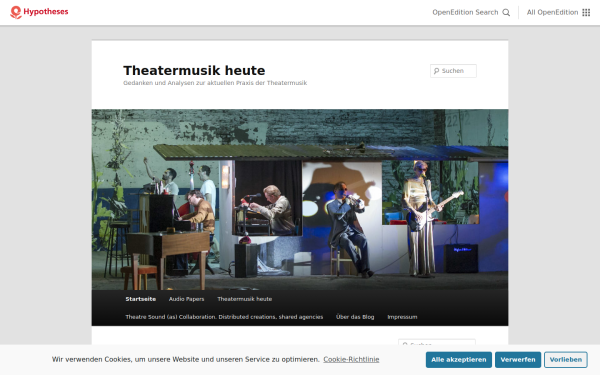Screen dimensions: 600x375
Task: Click the OpenEdition Search label
Action: (465, 12)
